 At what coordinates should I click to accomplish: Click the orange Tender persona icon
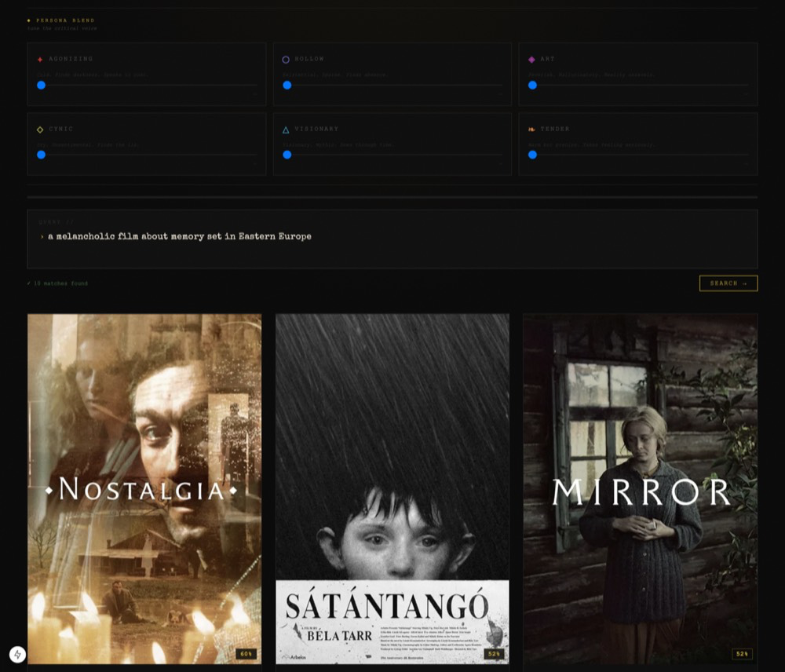tap(531, 130)
